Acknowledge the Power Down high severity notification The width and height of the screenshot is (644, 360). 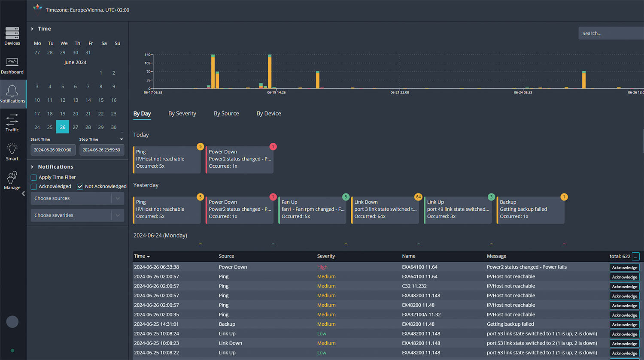624,267
